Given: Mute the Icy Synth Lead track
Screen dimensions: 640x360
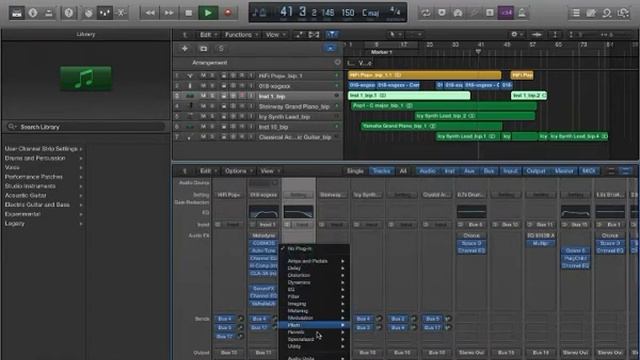Looking at the screenshot, I should (203, 117).
